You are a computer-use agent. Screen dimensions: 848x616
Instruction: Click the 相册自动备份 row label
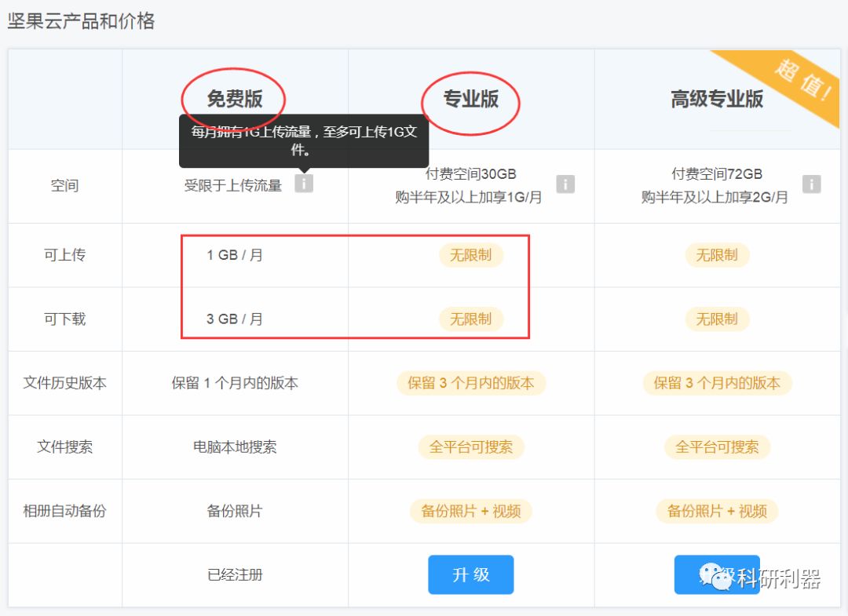click(65, 511)
